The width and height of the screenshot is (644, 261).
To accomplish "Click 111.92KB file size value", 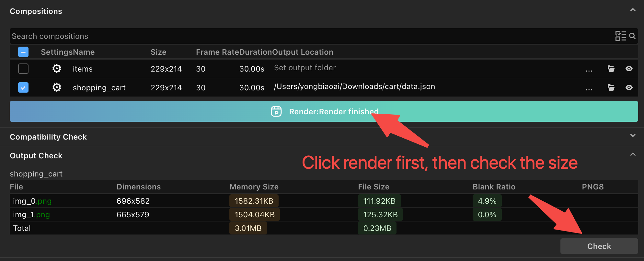I will point(379,201).
